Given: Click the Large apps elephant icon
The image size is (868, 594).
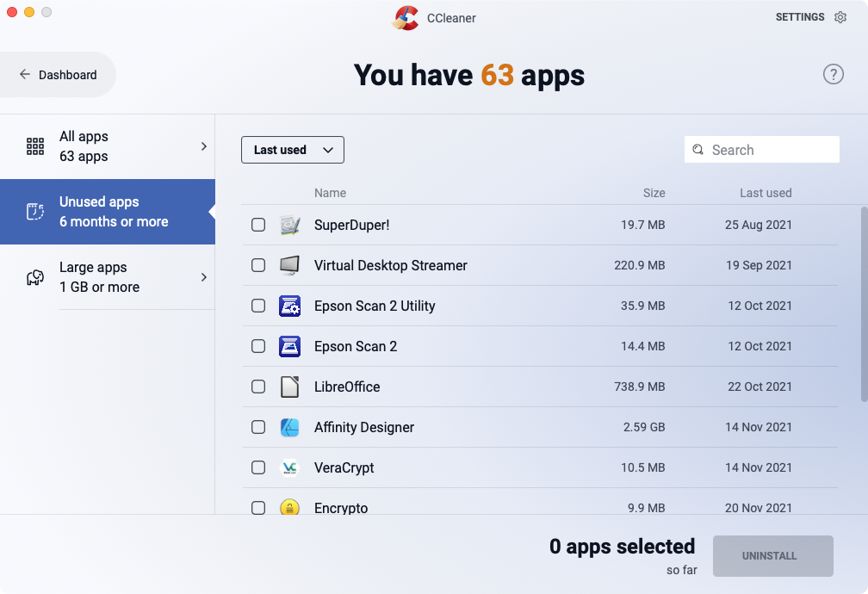Looking at the screenshot, I should click(x=34, y=277).
